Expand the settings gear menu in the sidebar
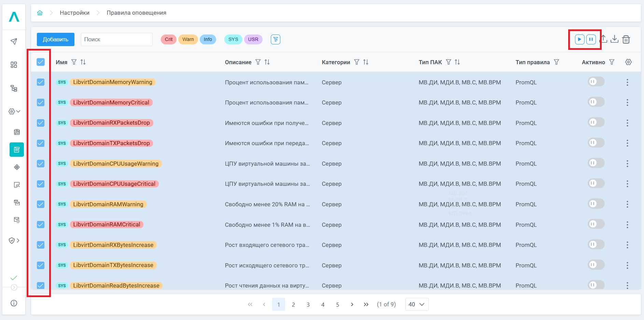This screenshot has height=320, width=644. point(14,111)
